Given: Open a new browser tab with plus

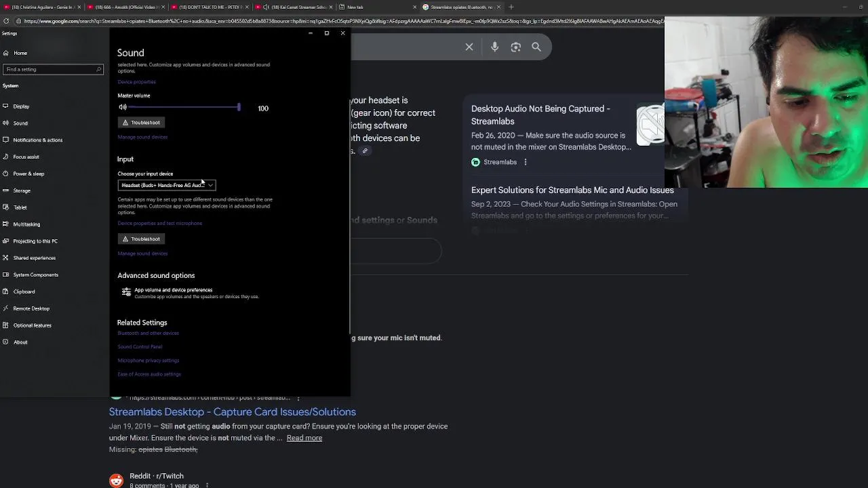Looking at the screenshot, I should click(x=511, y=7).
